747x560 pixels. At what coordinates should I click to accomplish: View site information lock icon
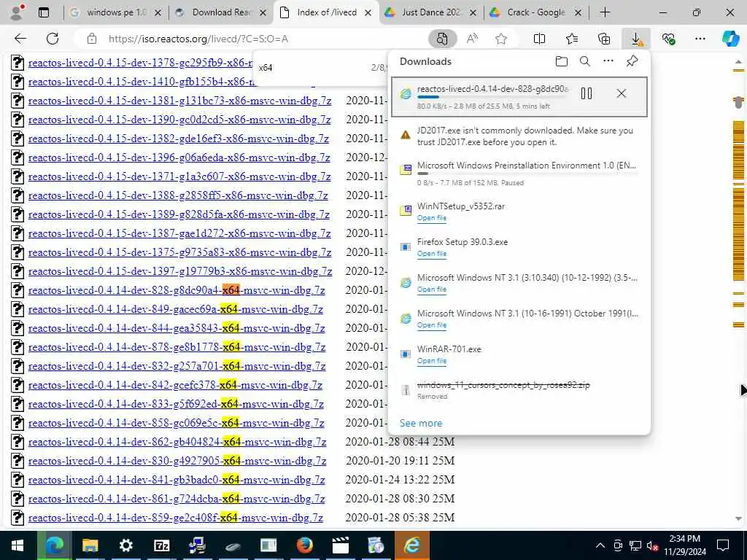(x=91, y=39)
